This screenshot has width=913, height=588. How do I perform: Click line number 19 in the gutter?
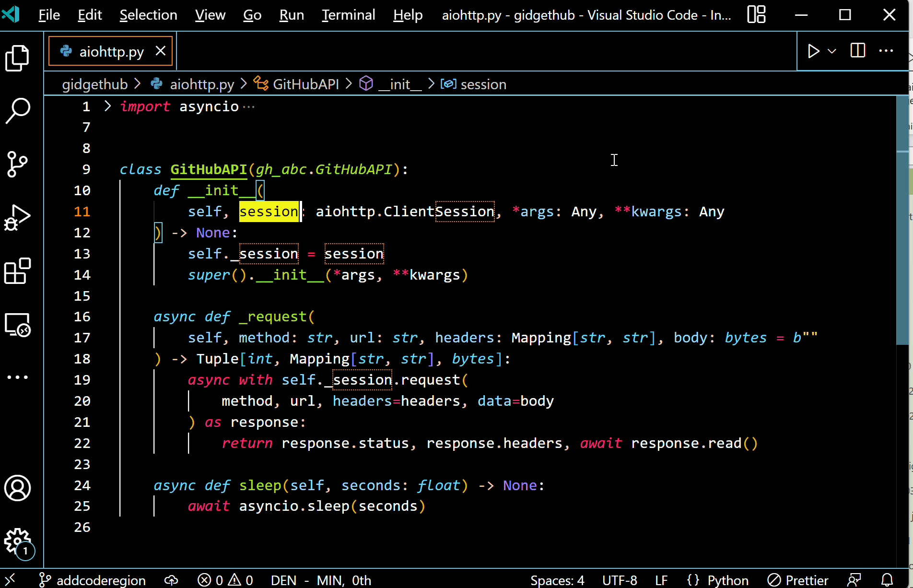point(82,380)
